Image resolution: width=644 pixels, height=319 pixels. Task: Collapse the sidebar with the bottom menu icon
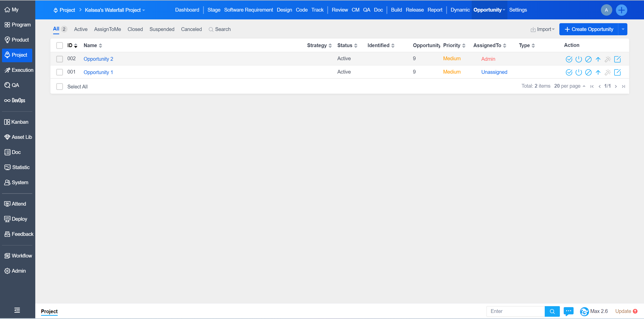pos(17,310)
